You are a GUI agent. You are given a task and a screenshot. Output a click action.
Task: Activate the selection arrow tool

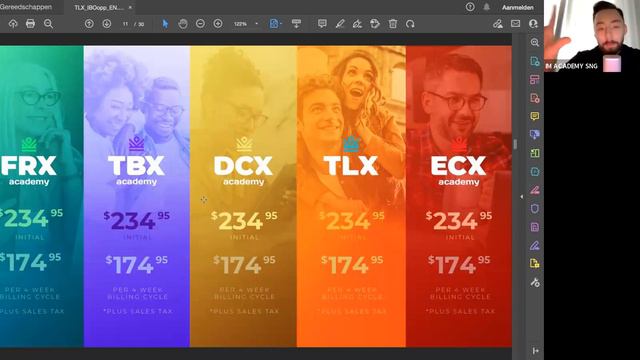pyautogui.click(x=165, y=24)
